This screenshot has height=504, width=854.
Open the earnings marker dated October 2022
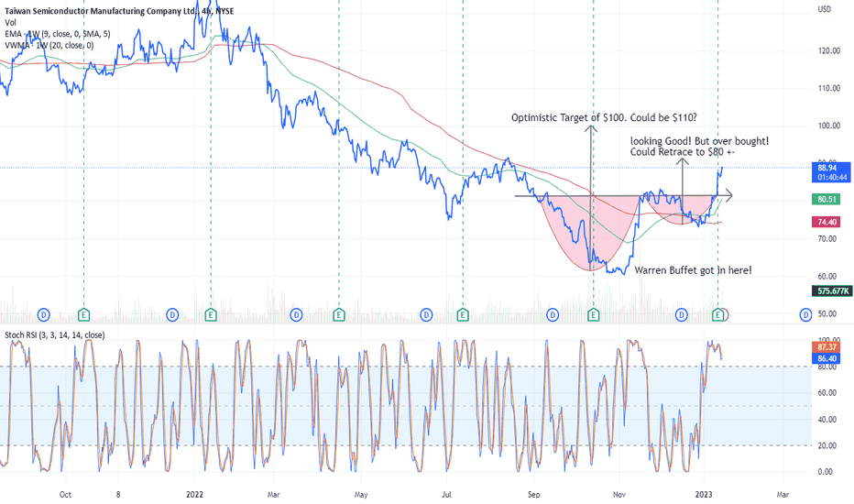pos(593,314)
